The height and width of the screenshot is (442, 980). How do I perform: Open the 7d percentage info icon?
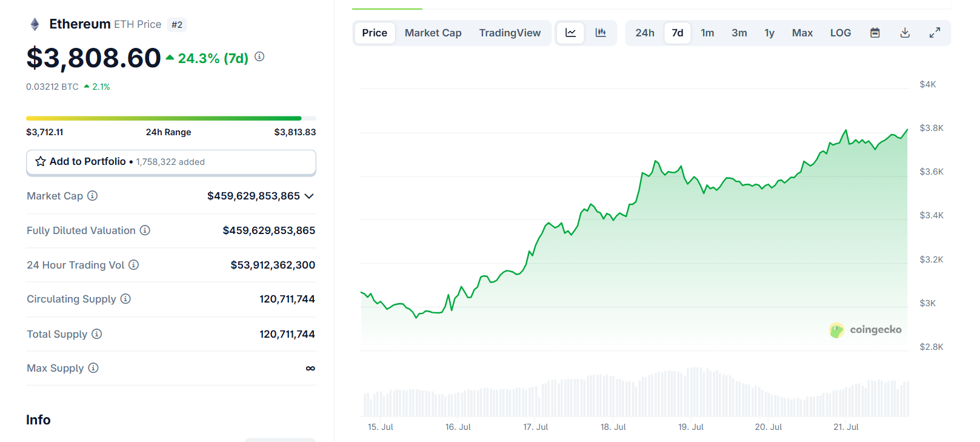click(259, 56)
